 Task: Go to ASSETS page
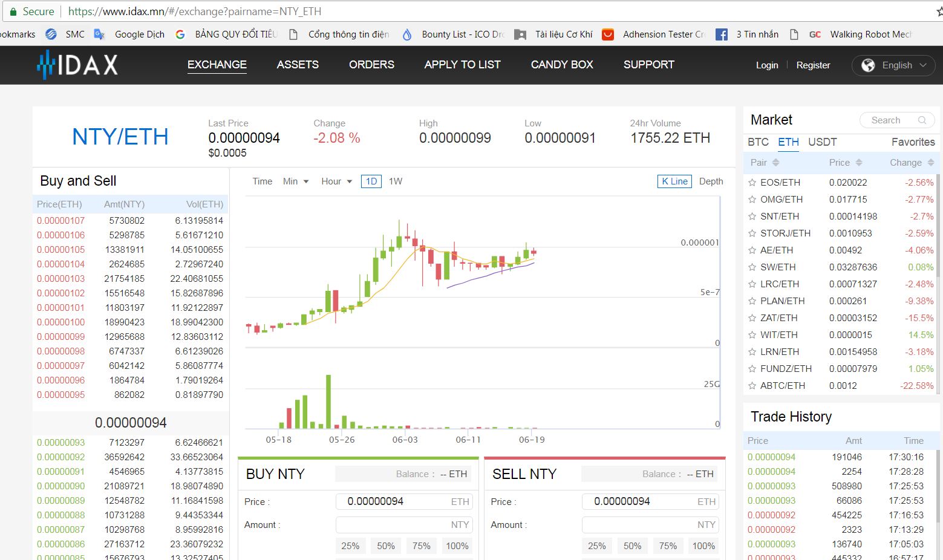point(298,65)
